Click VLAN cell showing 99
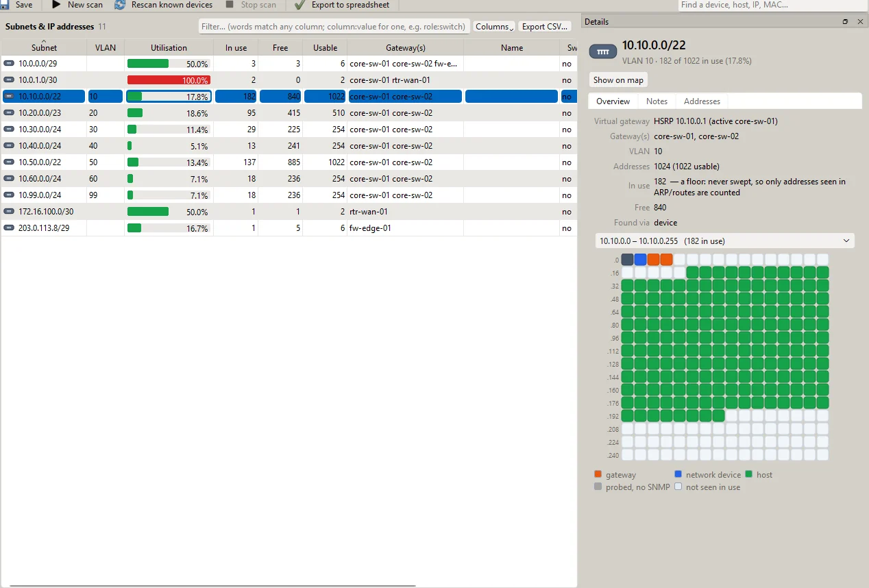The image size is (869, 588). [106, 195]
